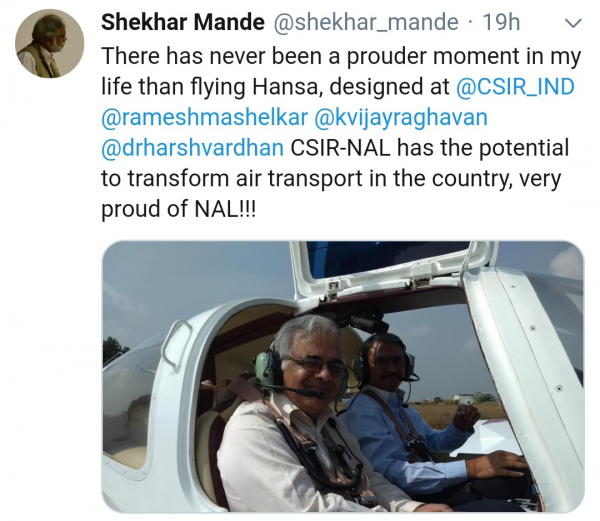Viewport: 600px width, 521px height.
Task: Click the "very proud of NAL!!!" text
Action: tap(178, 210)
